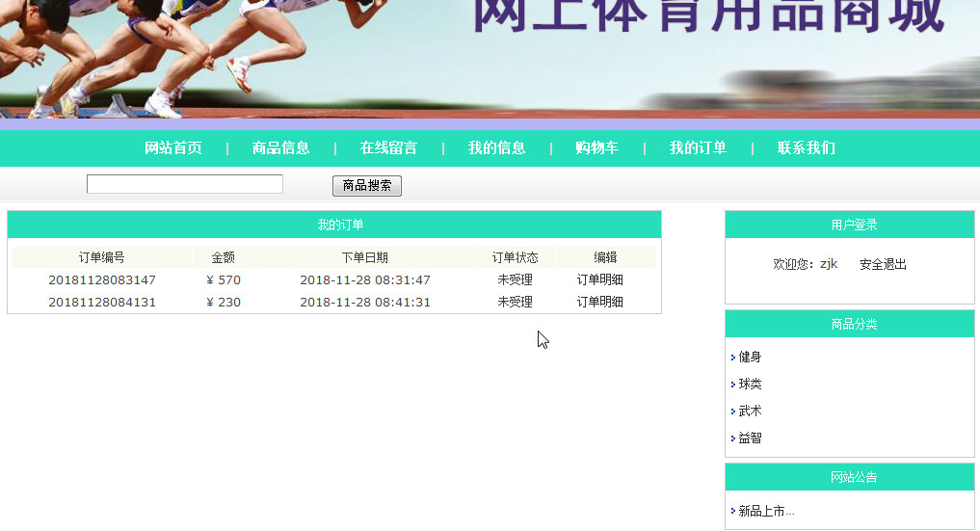Click the amount ¥ 230

pyautogui.click(x=224, y=302)
